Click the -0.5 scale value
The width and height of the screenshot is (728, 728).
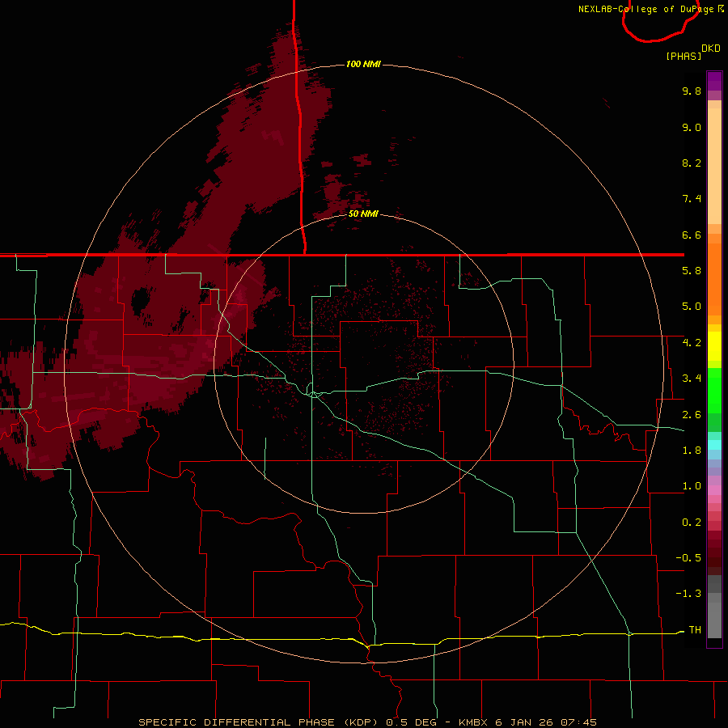pyautogui.click(x=688, y=558)
